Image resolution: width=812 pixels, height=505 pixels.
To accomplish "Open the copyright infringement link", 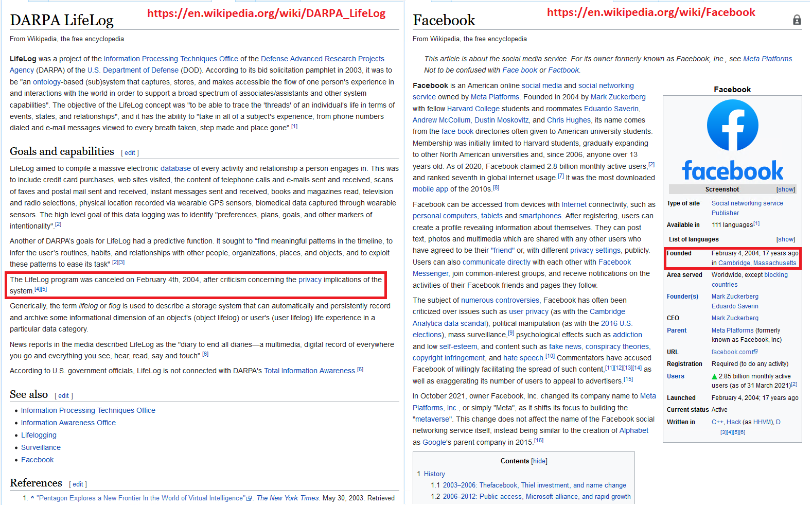I will [449, 358].
